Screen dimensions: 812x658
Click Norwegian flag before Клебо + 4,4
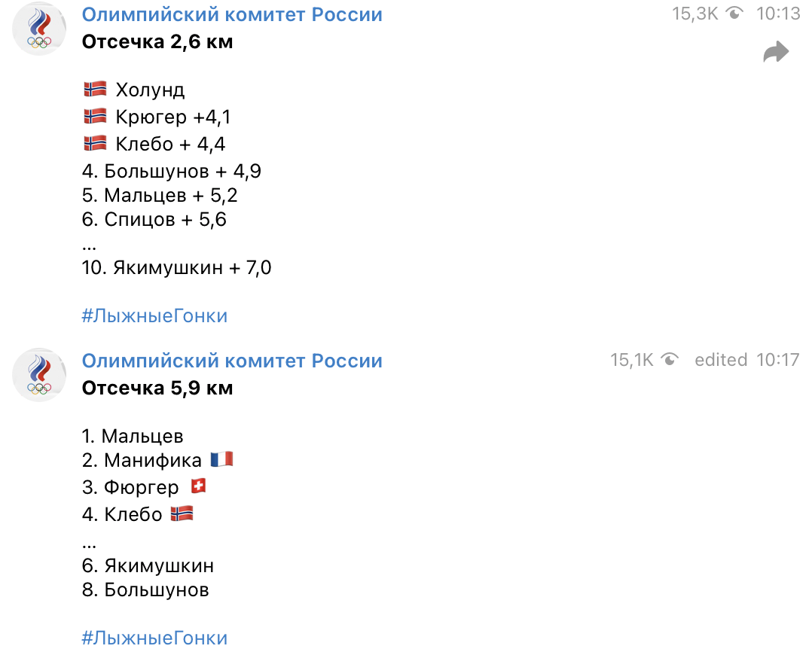coord(95,143)
